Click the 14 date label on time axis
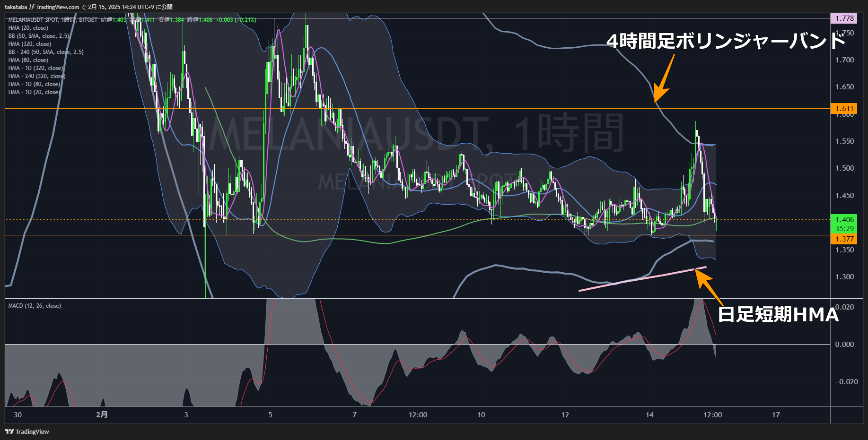Viewport: 868px width, 440px height. tap(649, 415)
